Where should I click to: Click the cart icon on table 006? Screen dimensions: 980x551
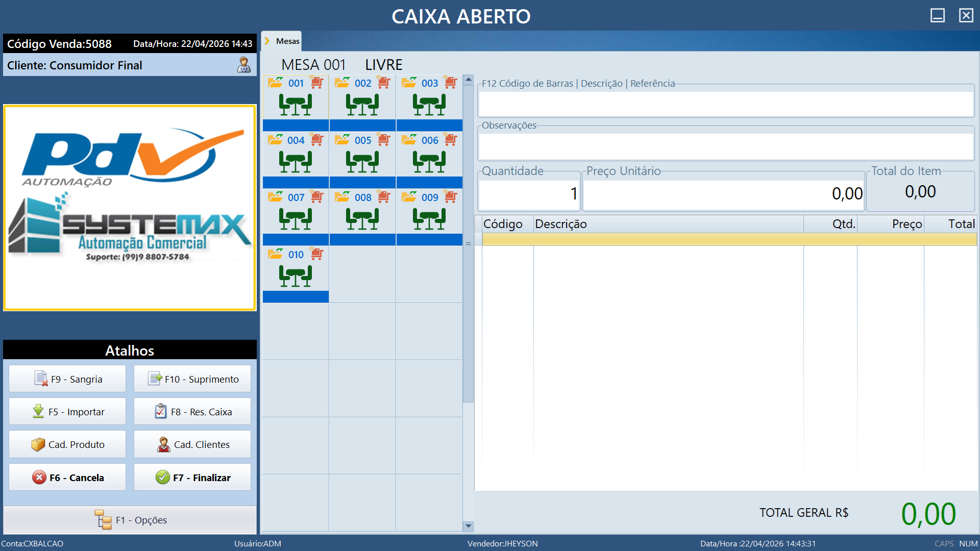450,139
